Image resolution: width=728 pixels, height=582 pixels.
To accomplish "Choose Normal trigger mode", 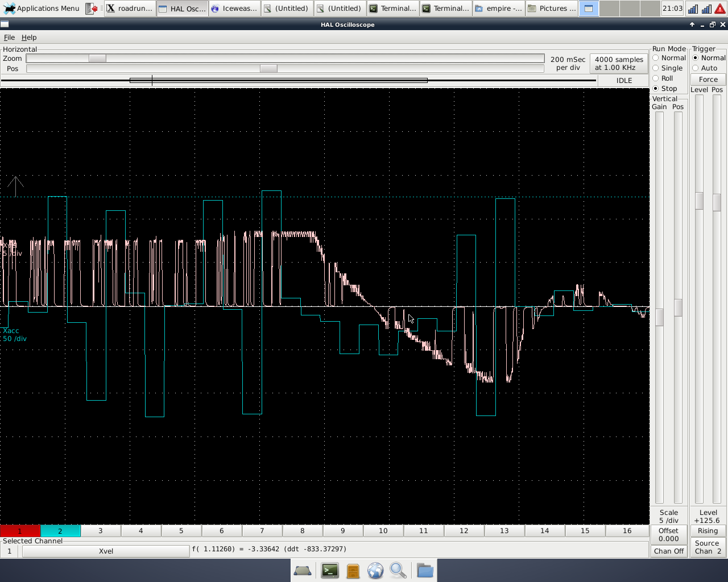I will pyautogui.click(x=709, y=58).
